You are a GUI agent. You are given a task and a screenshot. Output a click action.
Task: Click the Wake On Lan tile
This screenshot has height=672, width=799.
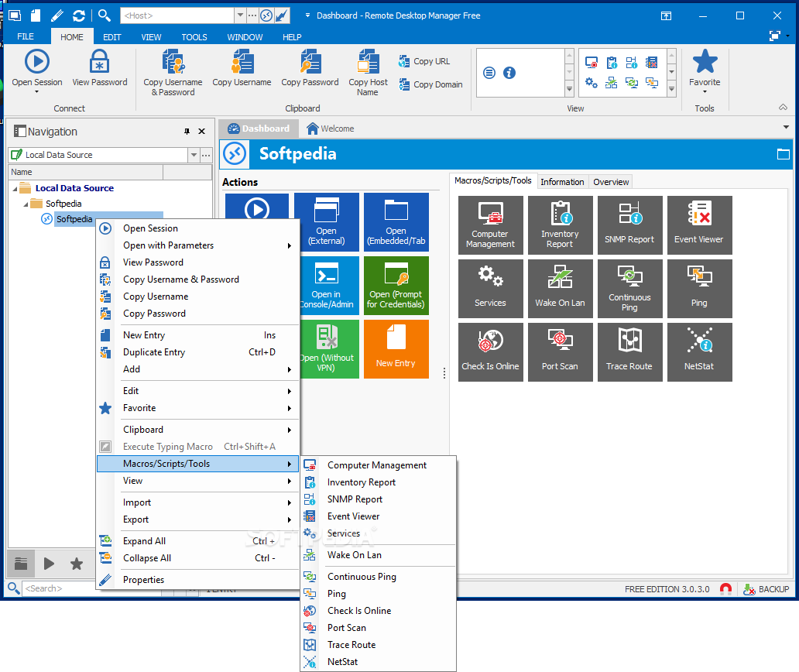tap(560, 289)
